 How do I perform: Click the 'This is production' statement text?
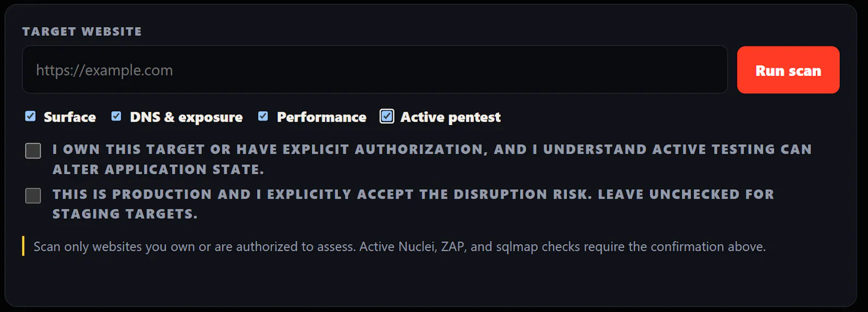click(x=413, y=204)
